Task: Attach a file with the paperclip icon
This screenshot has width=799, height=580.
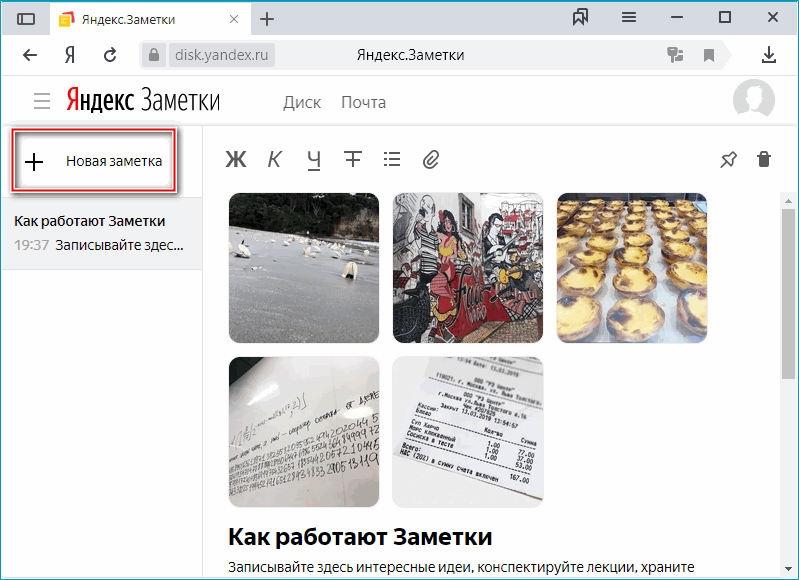Action: (431, 160)
